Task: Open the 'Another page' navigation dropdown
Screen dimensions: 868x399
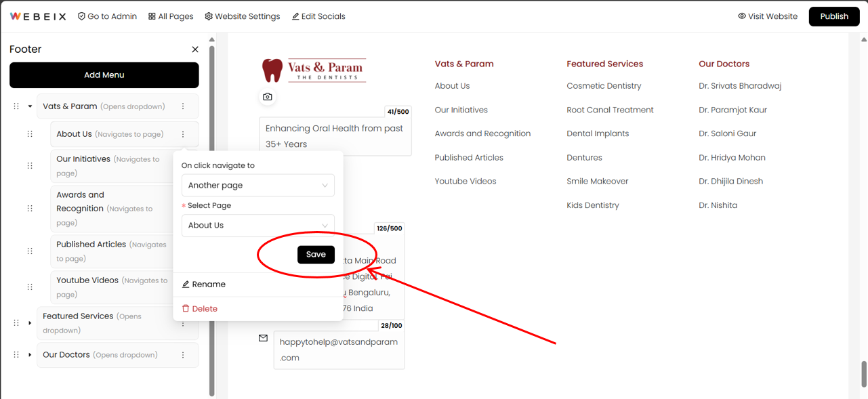Action: click(x=258, y=186)
